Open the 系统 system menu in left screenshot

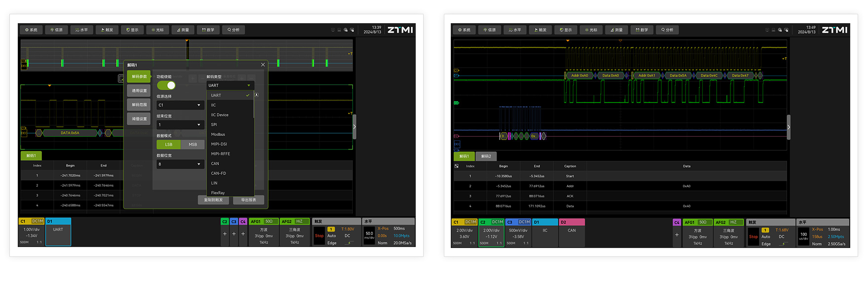(x=32, y=30)
